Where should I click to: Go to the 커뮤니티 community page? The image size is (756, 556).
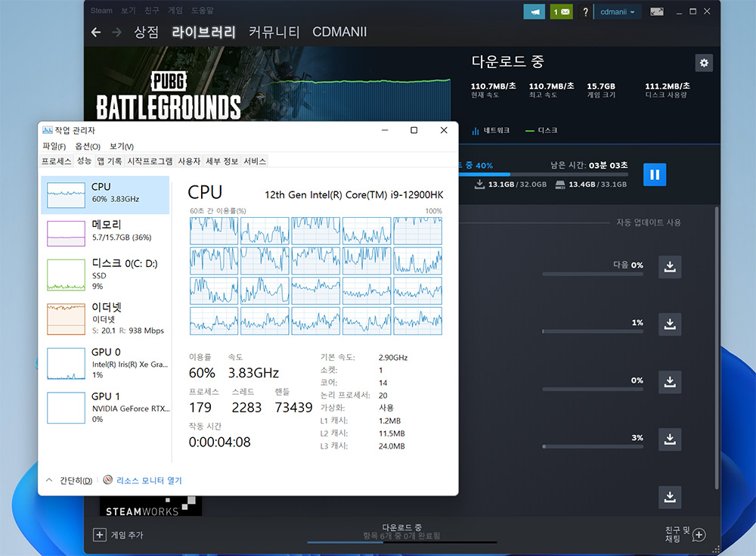(x=274, y=33)
